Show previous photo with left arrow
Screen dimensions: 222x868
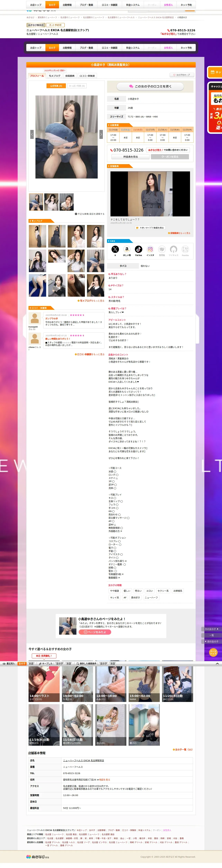pos(32,134)
